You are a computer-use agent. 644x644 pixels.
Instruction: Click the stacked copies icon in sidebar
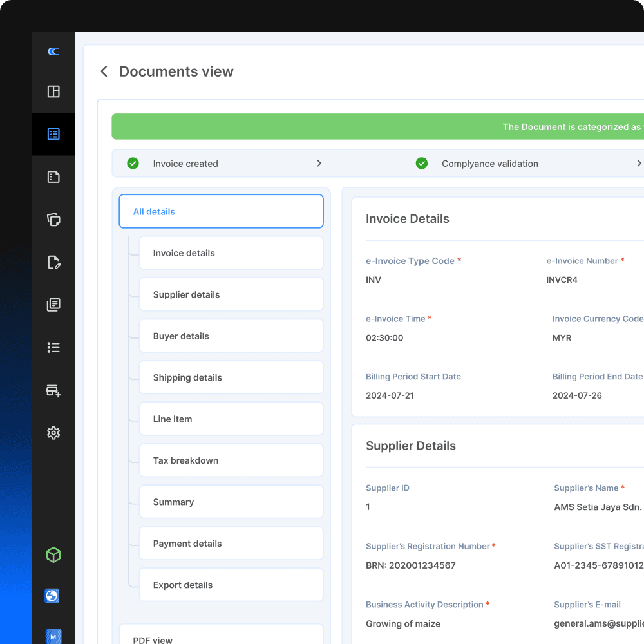click(53, 220)
